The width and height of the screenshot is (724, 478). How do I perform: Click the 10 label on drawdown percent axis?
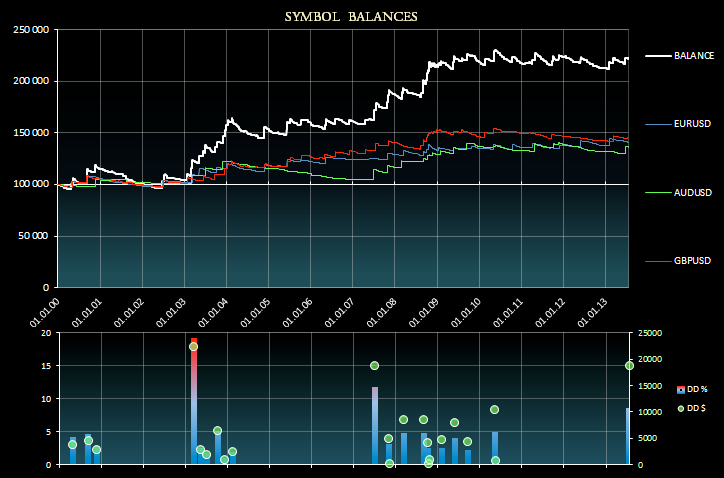coord(46,399)
